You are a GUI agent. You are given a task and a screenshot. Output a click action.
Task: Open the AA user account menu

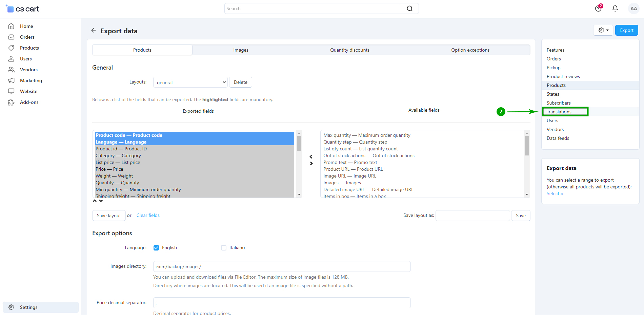pyautogui.click(x=633, y=8)
